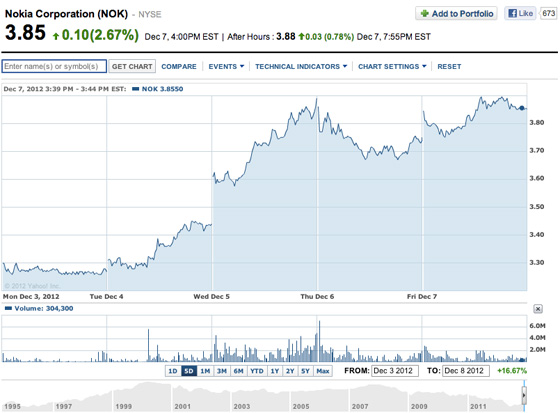Click the Wed Dec 5 axis label
560x413 pixels.
[211, 297]
